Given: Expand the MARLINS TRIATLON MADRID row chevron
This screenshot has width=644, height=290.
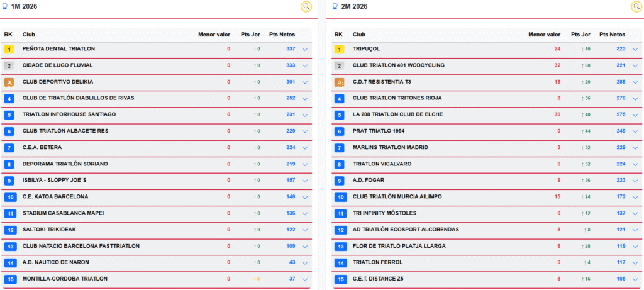Looking at the screenshot, I should point(635,148).
